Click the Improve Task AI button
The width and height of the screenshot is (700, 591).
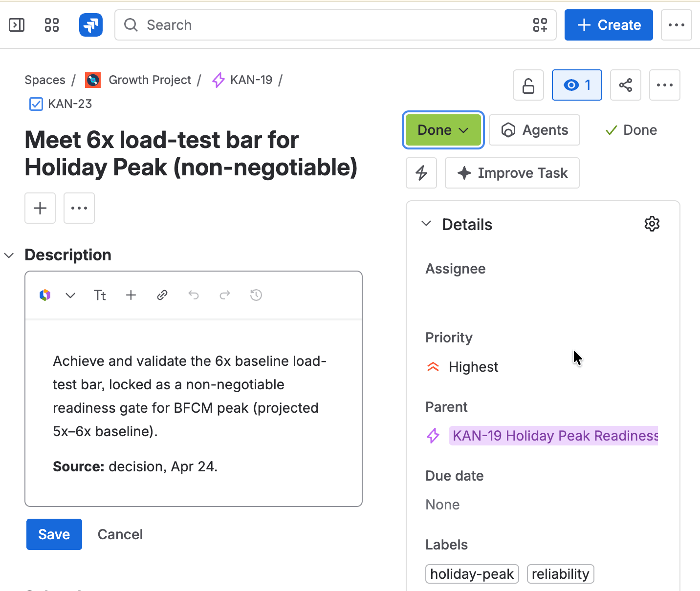click(x=512, y=173)
